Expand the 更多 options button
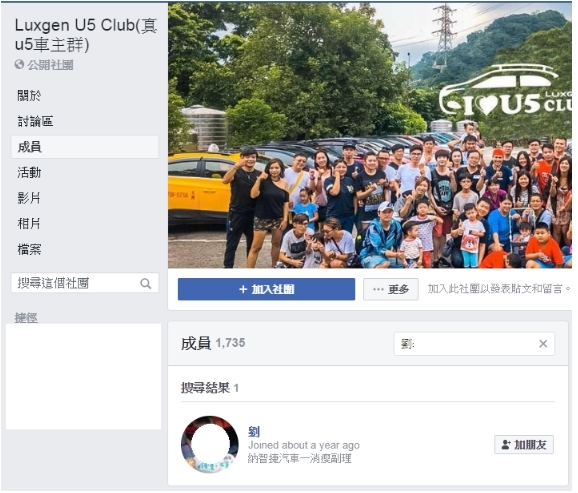The height and width of the screenshot is (493, 578). click(x=391, y=290)
